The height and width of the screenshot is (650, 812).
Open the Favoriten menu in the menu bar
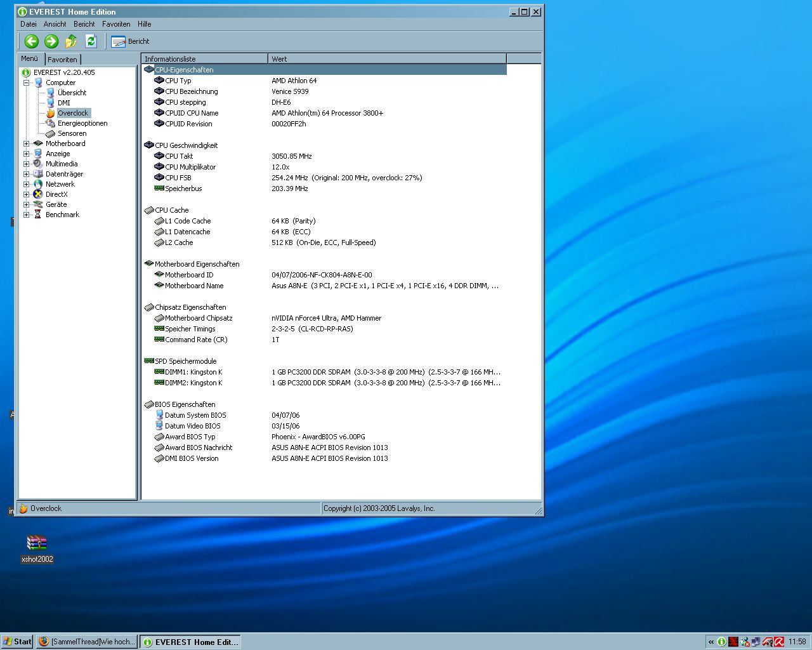[x=116, y=24]
